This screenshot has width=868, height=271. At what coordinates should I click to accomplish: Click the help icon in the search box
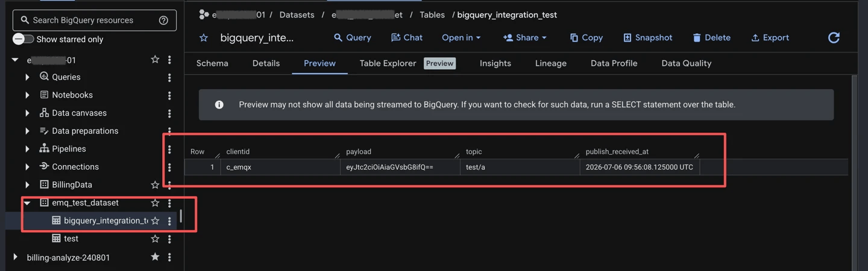163,20
